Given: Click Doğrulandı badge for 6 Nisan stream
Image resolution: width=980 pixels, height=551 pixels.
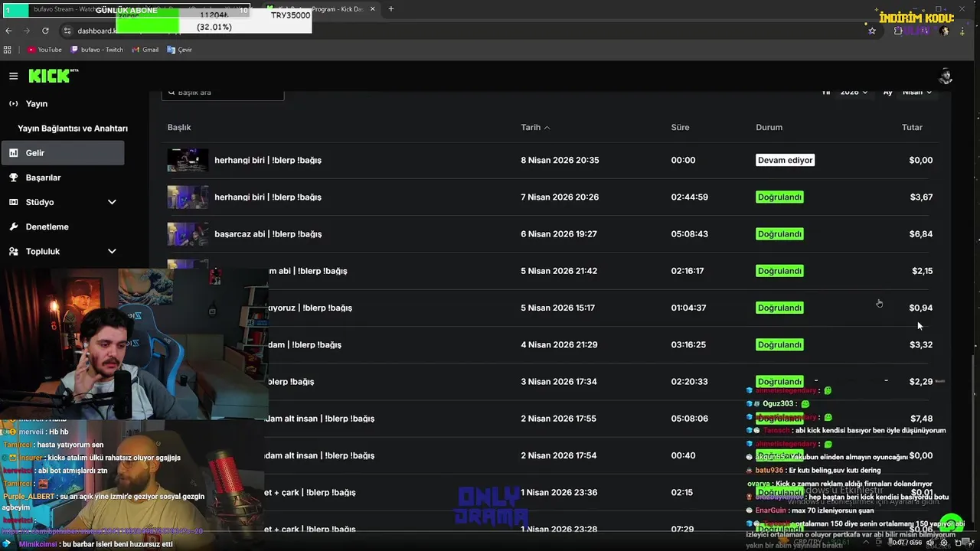Looking at the screenshot, I should (779, 233).
